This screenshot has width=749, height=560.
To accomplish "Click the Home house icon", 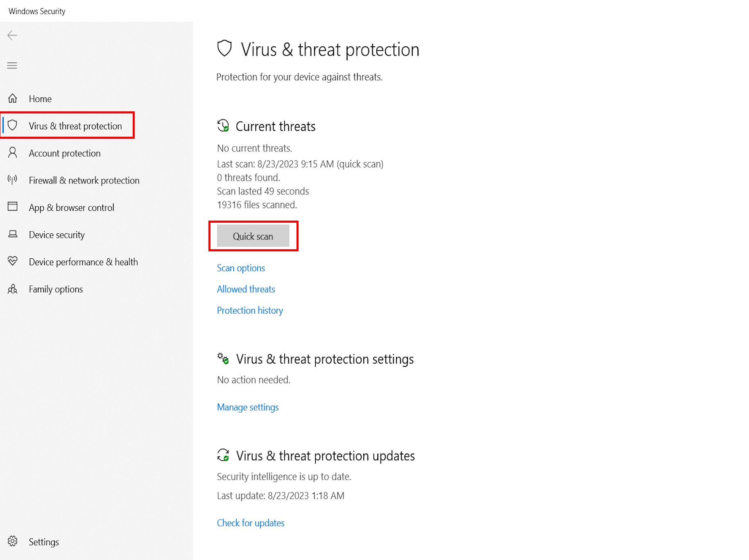I will coord(13,98).
